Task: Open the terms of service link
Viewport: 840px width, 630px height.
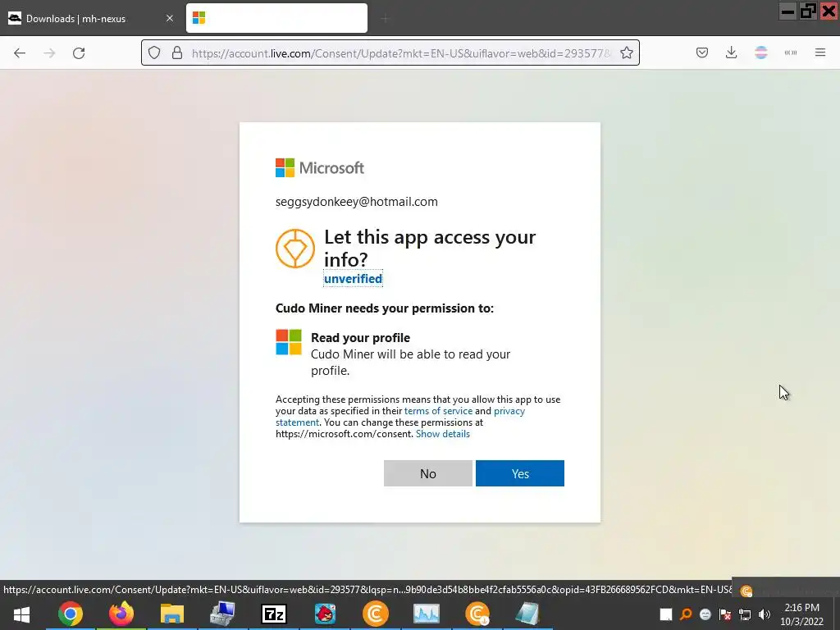Action: click(438, 411)
